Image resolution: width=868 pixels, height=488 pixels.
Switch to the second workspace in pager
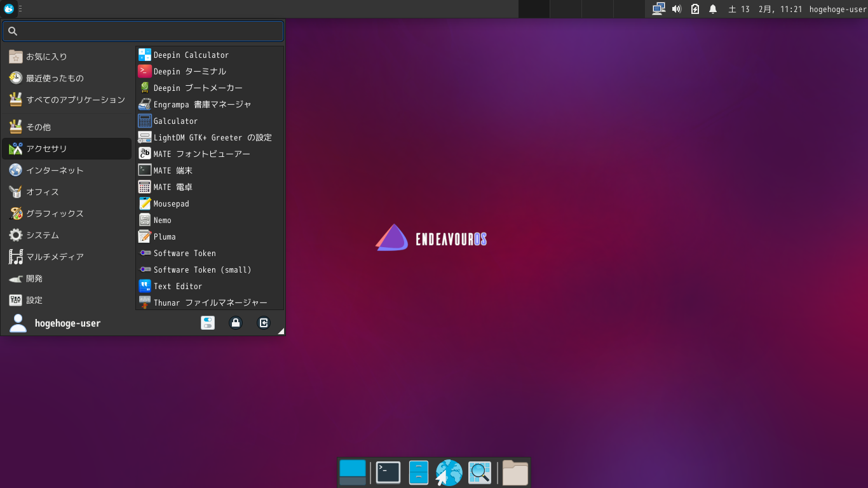coord(566,9)
